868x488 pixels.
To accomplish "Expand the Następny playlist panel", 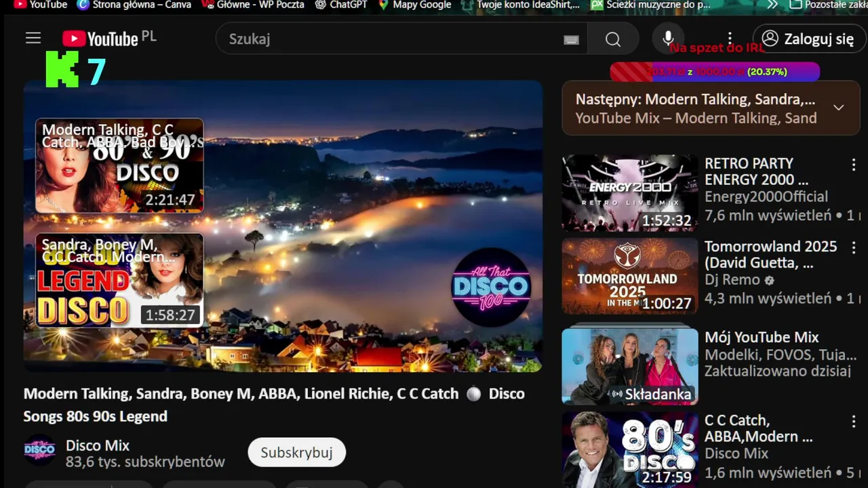I will 839,108.
